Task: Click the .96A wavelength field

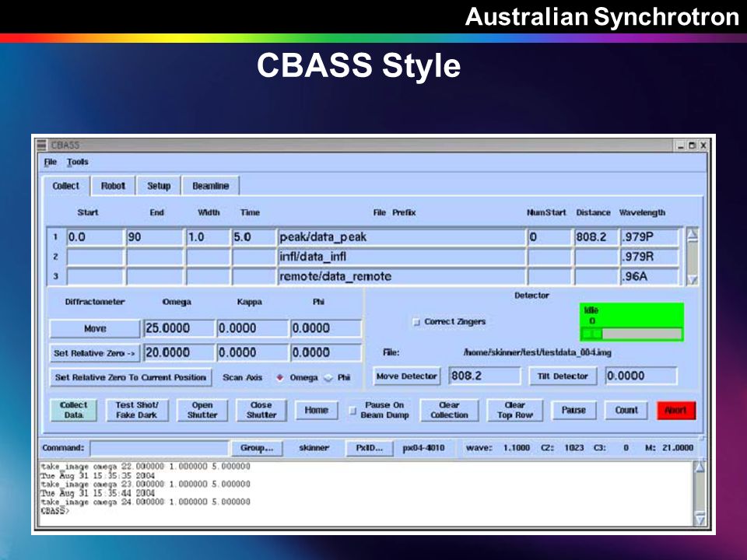Action: click(x=649, y=277)
